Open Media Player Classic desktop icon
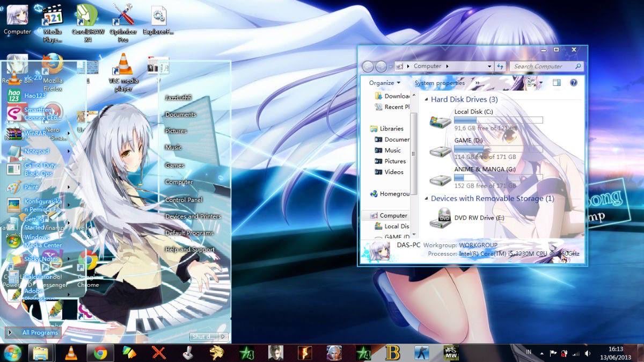 (53, 23)
